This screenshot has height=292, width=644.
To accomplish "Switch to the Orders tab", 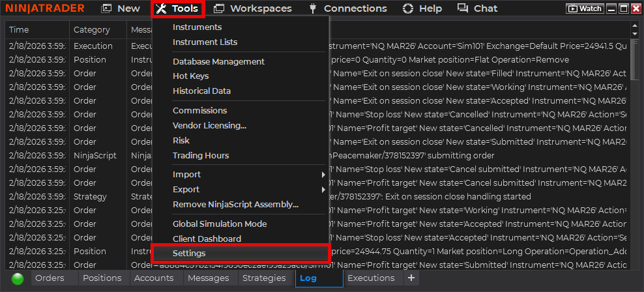I will point(50,278).
